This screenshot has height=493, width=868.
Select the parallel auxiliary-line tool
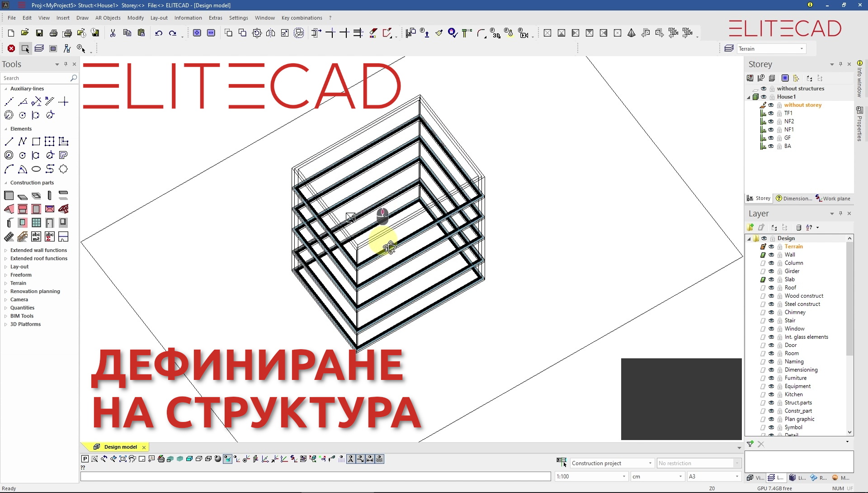(50, 101)
